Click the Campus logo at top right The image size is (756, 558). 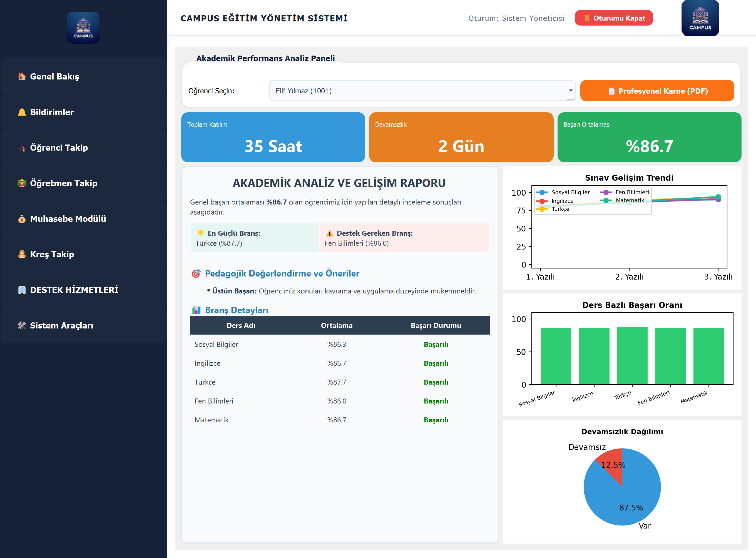tap(700, 18)
